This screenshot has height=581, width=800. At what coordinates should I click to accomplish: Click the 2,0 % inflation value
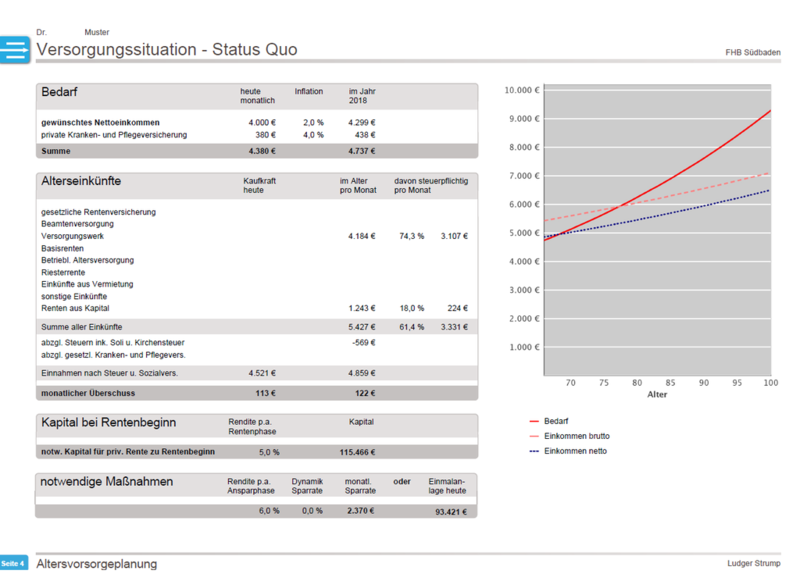tap(314, 122)
